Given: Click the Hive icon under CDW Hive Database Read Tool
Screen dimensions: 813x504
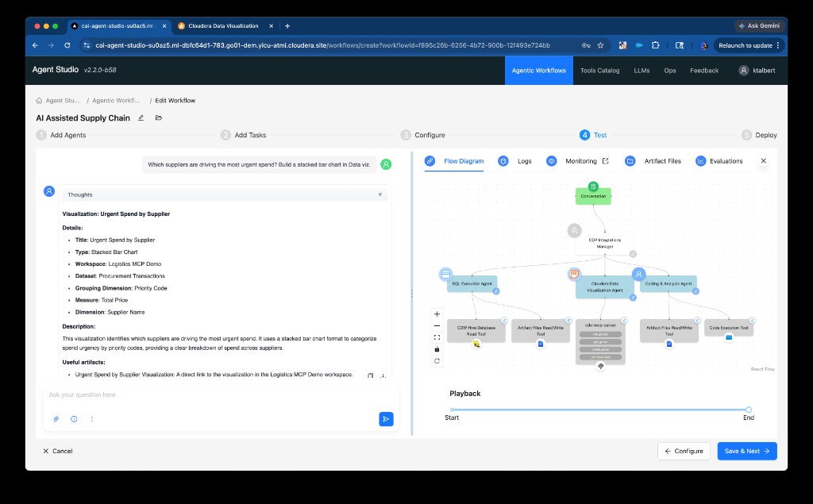Looking at the screenshot, I should pyautogui.click(x=476, y=344).
